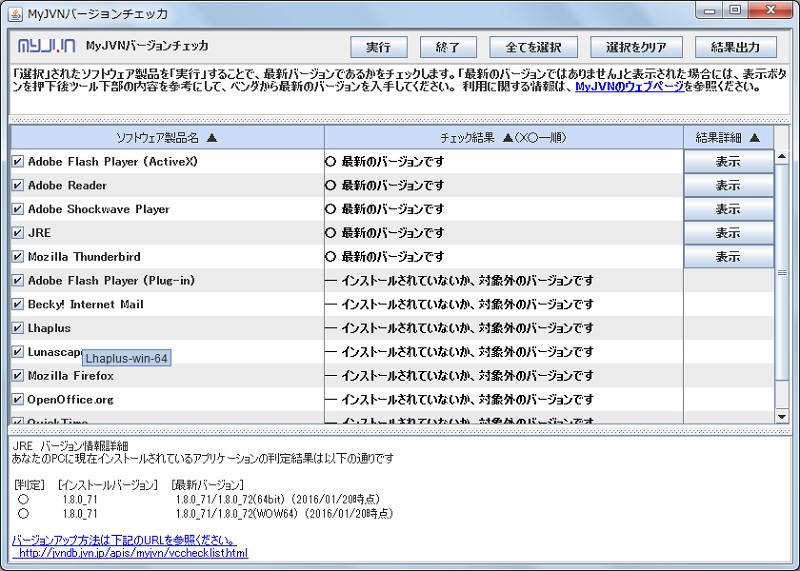The width and height of the screenshot is (800, 571).
Task: Uncheck Adobe Flash Player (ActiveX) checkbox
Action: [x=18, y=162]
